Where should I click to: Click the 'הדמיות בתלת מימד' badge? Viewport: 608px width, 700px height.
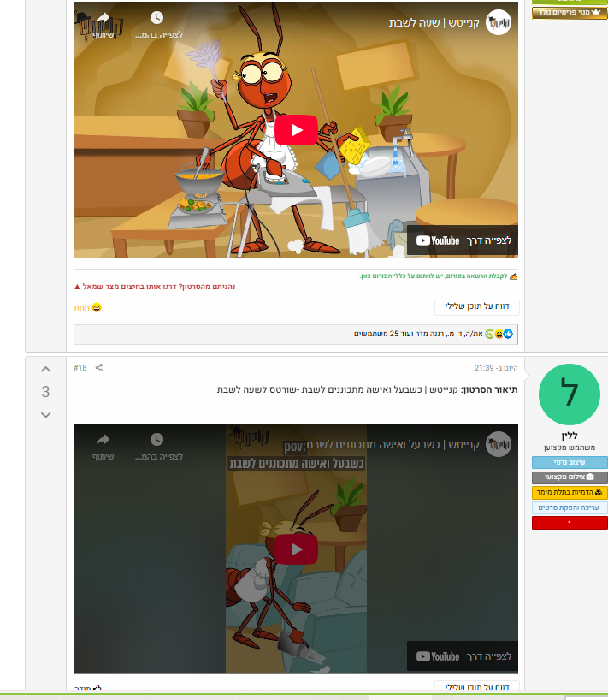(570, 492)
